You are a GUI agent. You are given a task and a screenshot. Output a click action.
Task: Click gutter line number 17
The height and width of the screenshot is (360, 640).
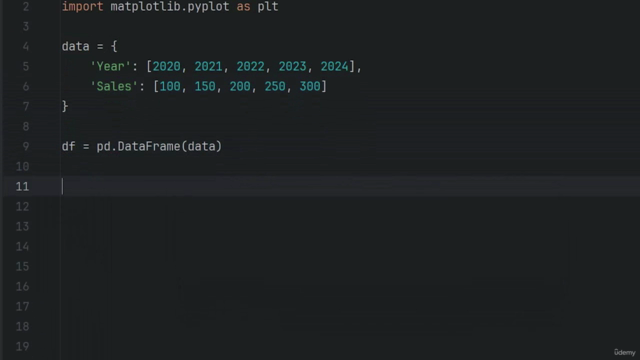pyautogui.click(x=22, y=307)
